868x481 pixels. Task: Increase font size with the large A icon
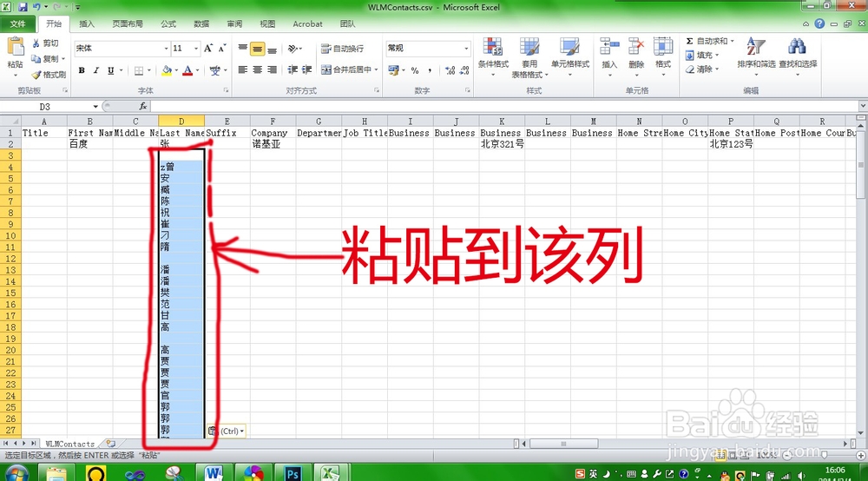(x=208, y=48)
